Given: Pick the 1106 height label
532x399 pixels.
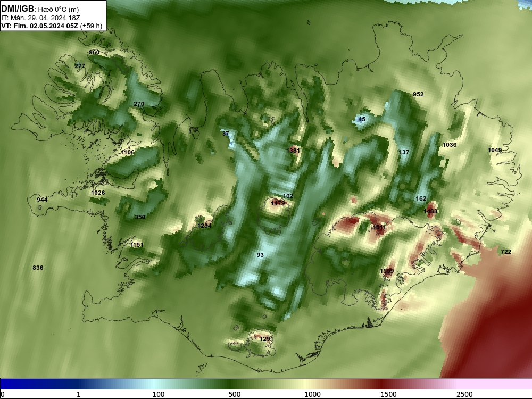Looking at the screenshot, I should (128, 152).
